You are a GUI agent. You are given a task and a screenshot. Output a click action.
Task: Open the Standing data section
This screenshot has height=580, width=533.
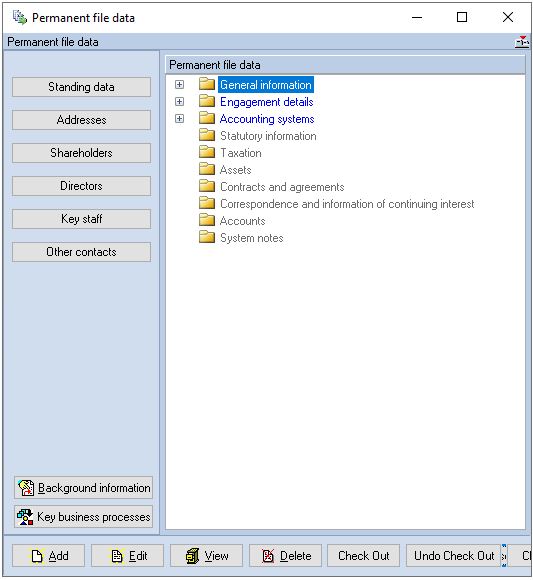coord(81,87)
